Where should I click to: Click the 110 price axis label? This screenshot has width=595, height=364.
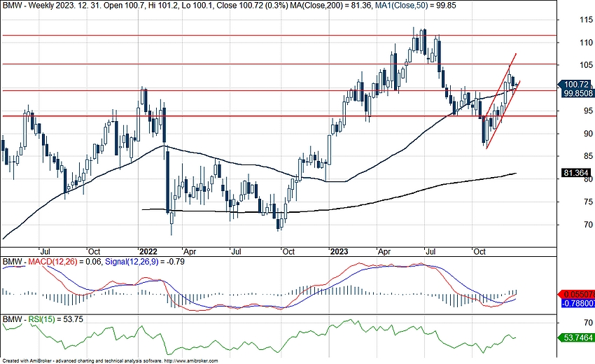click(586, 43)
